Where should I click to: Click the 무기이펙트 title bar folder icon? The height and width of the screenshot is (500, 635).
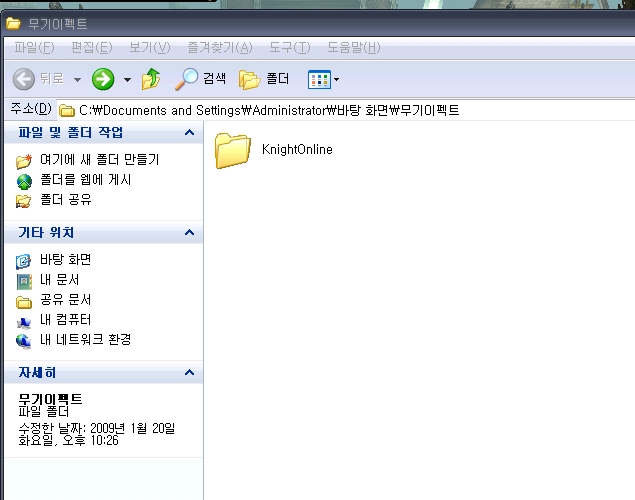click(13, 23)
